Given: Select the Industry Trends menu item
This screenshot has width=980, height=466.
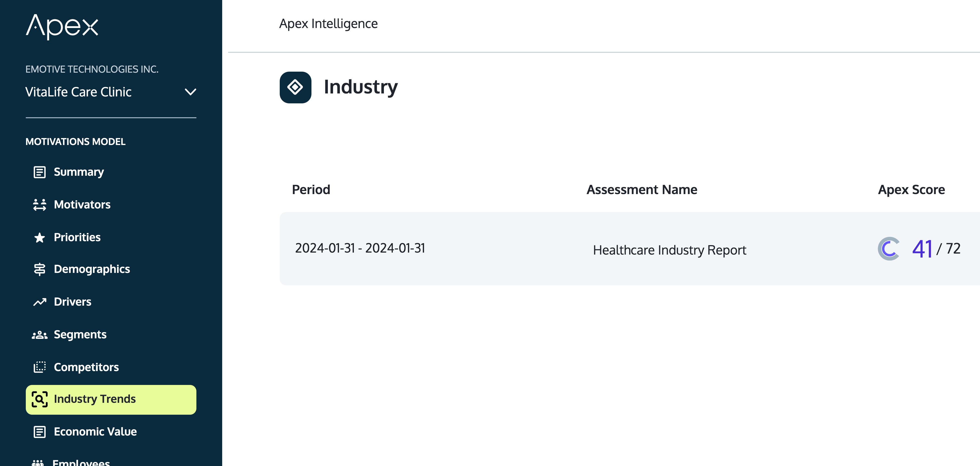Looking at the screenshot, I should [111, 399].
